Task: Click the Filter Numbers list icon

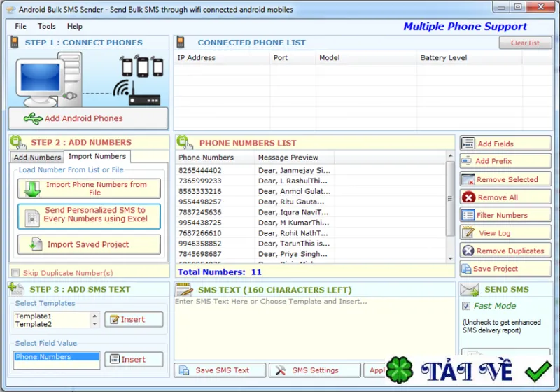Action: click(x=468, y=215)
